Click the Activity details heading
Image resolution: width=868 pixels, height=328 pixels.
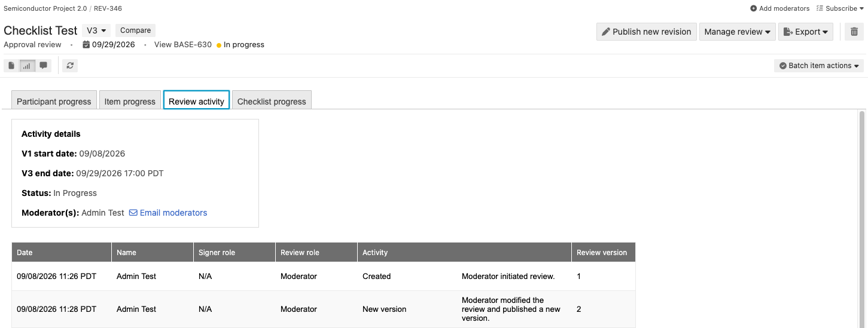tap(51, 134)
